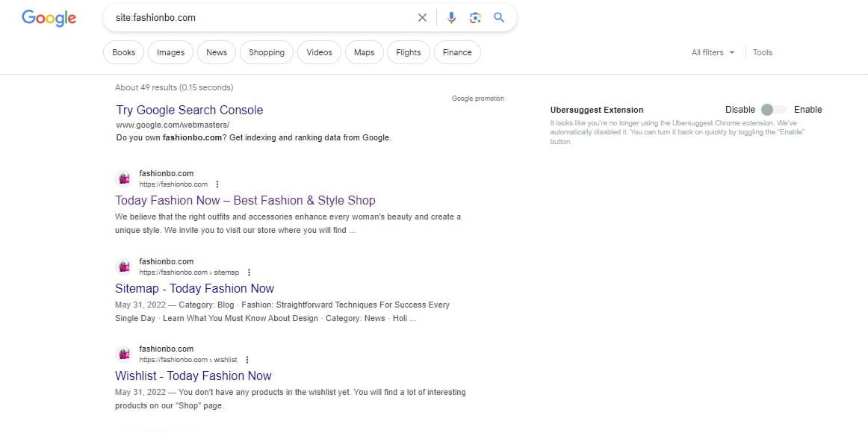The image size is (868, 433).
Task: Expand the All filters dropdown
Action: (713, 52)
